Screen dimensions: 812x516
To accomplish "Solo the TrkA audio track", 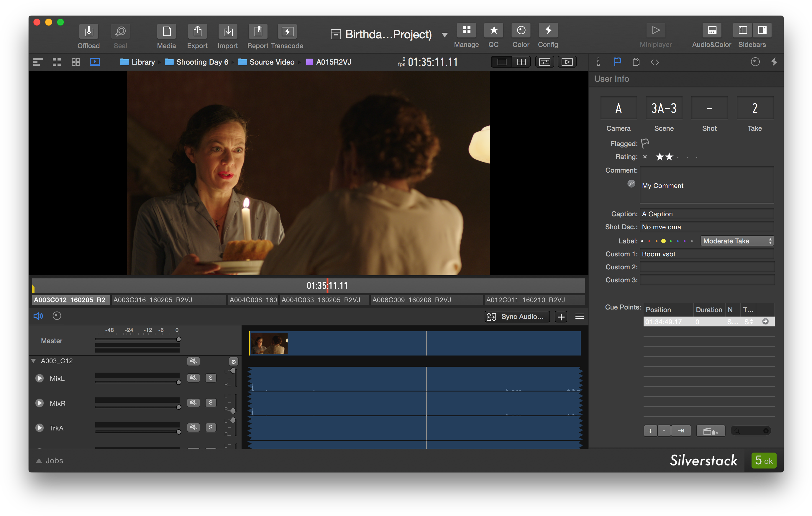I will 211,427.
